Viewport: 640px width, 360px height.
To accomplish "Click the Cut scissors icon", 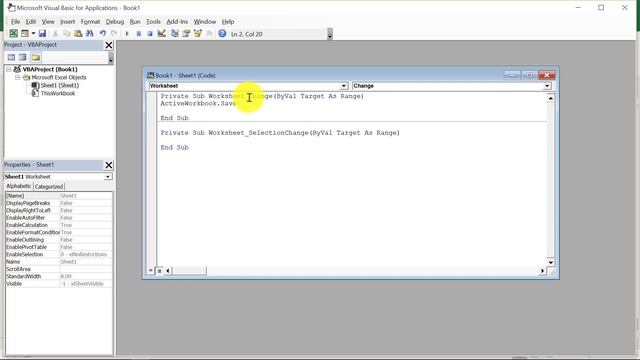I will point(55,33).
